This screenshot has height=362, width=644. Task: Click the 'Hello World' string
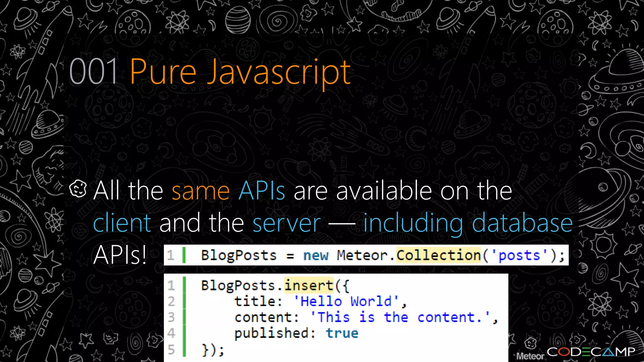[x=347, y=301]
